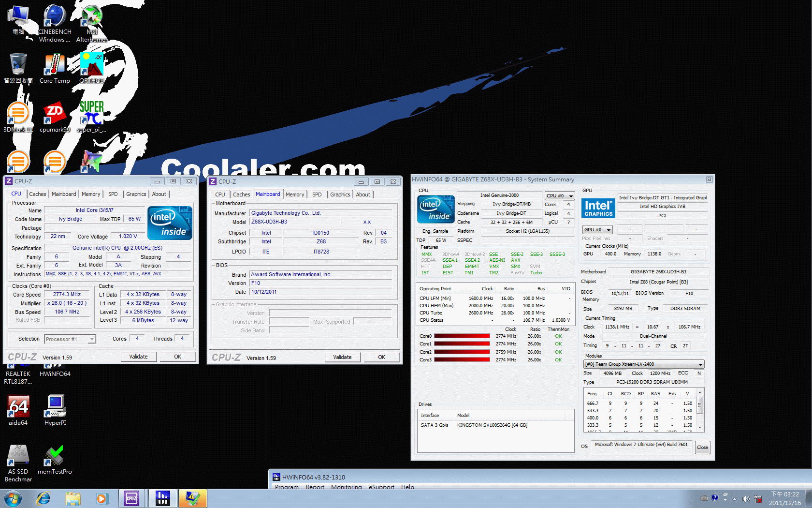812x508 pixels.
Task: Open the REALTEK RTL8187 desktop icon
Action: 18,375
